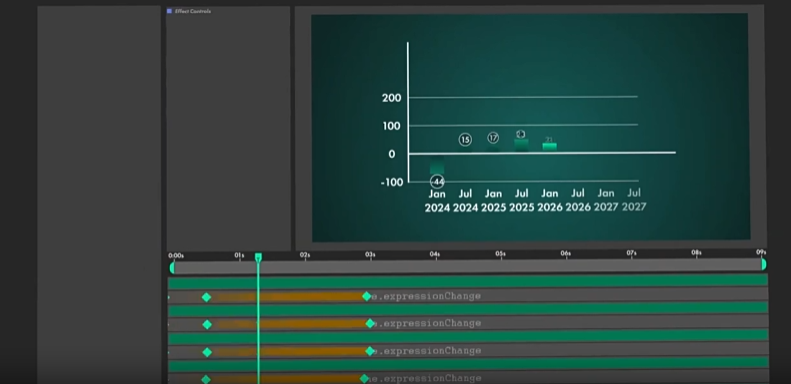The image size is (791, 384).
Task: Select the start keyframe in the third keyframe row
Action: (x=207, y=352)
